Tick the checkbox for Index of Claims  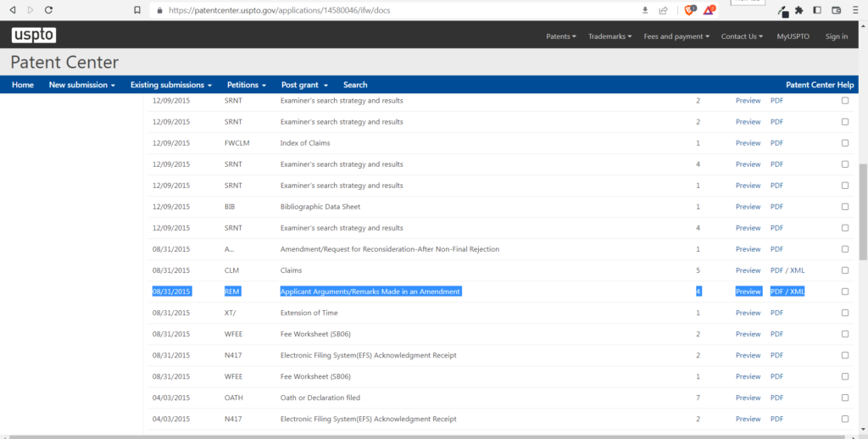(x=844, y=143)
